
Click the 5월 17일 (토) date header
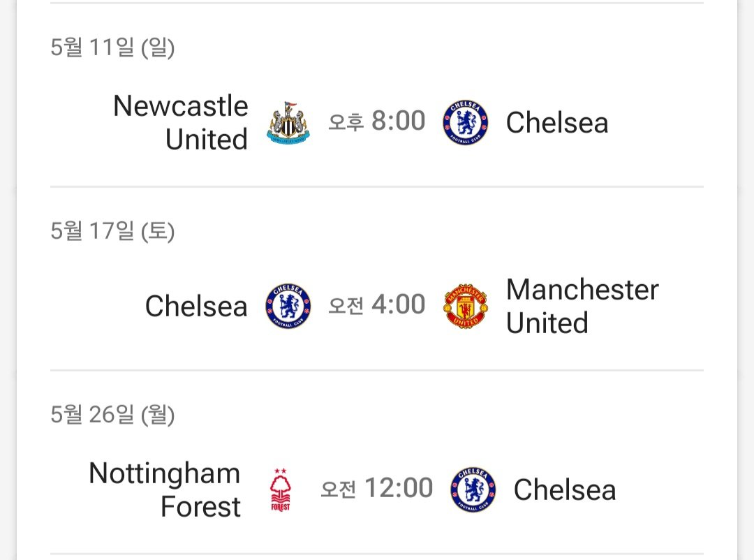[112, 231]
